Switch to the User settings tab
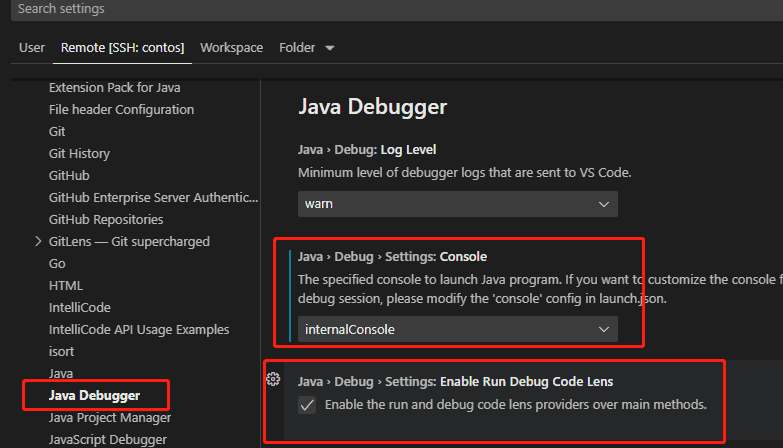The image size is (783, 448). [32, 48]
